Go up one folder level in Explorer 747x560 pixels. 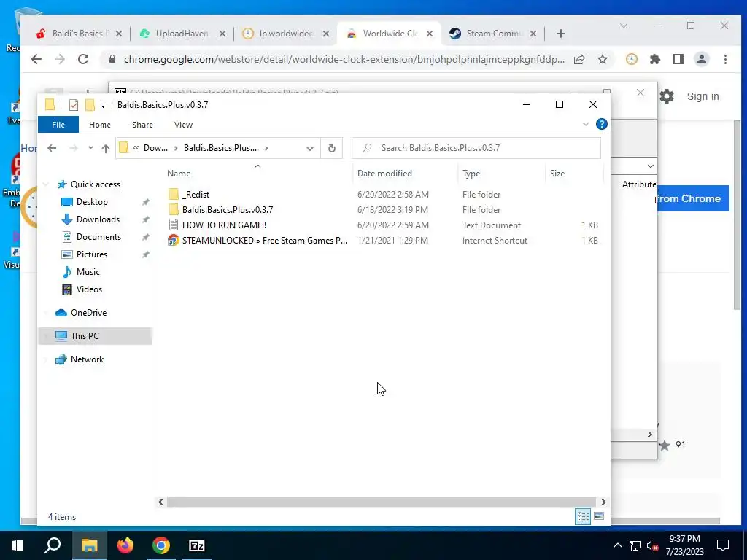(x=106, y=148)
